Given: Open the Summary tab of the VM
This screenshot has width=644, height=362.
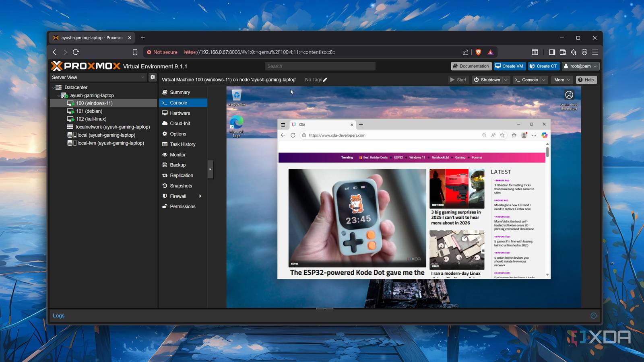Looking at the screenshot, I should pyautogui.click(x=183, y=92).
